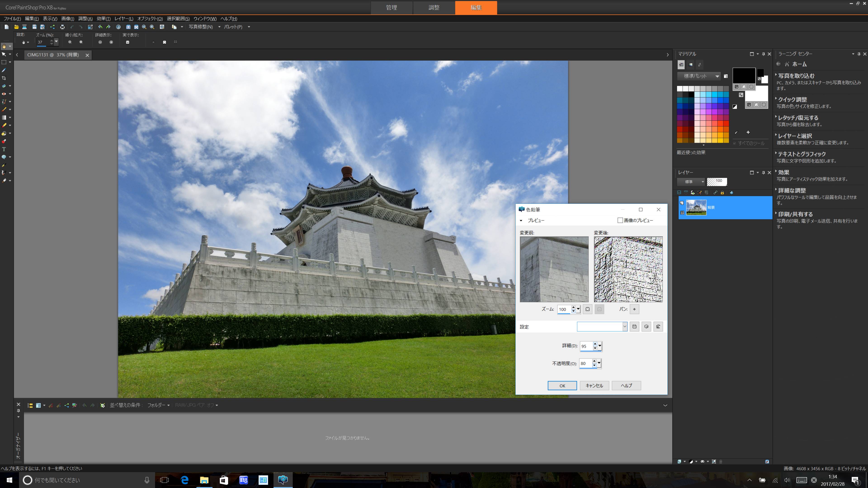Select the Dropper tool in toolbar

(4, 70)
